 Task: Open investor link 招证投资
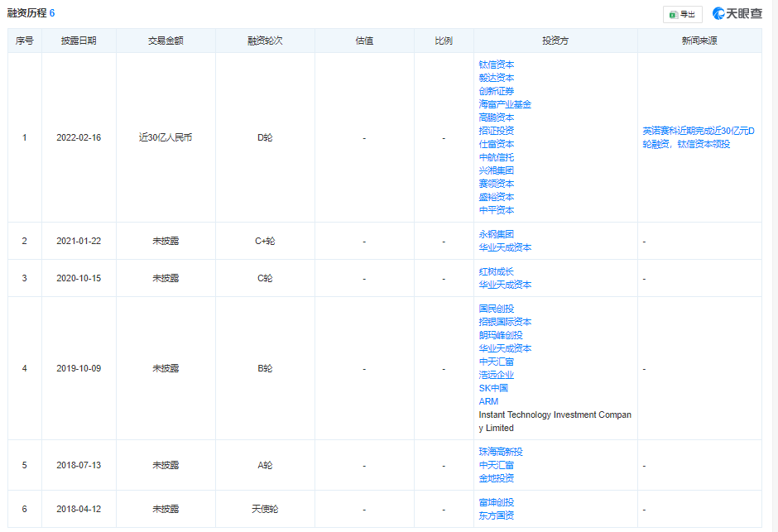(496, 131)
